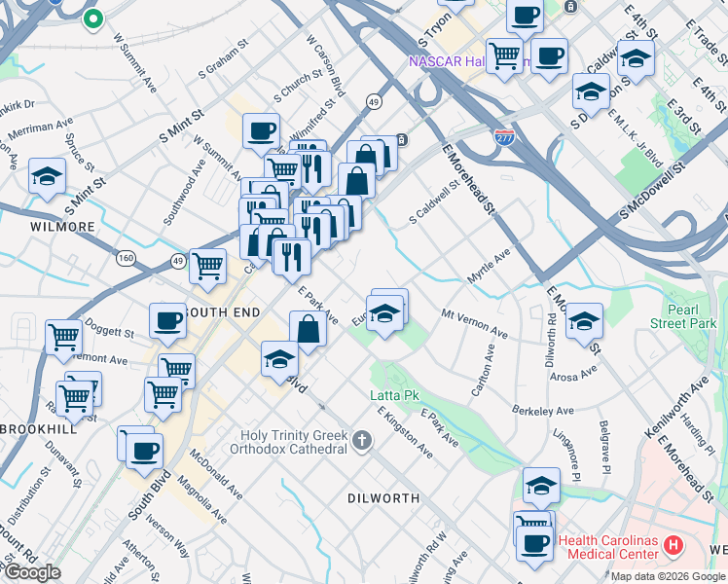728x584 pixels.
Task: Click the Carlton Ave label
Action: click(484, 371)
